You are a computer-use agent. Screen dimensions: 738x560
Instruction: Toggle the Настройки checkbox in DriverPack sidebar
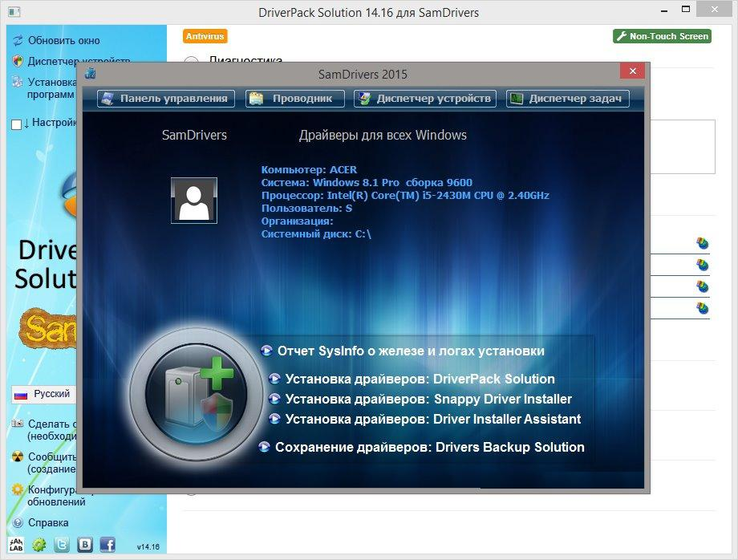(16, 124)
